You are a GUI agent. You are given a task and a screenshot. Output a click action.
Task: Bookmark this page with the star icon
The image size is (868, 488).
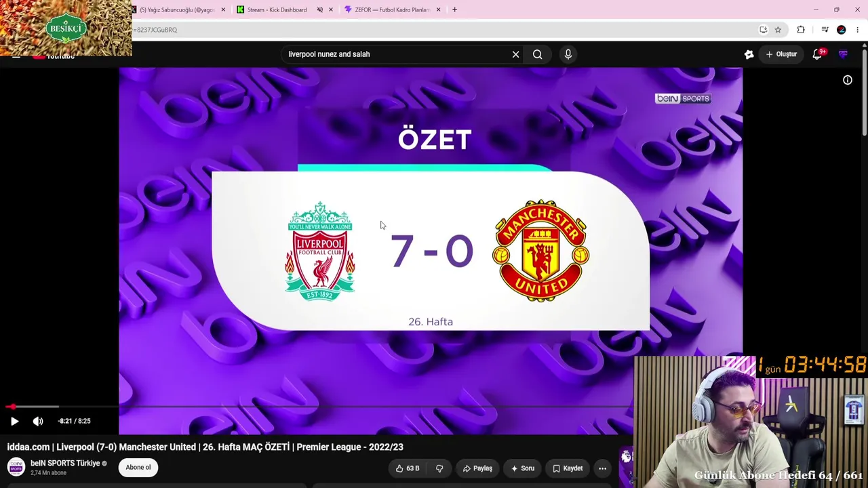(778, 30)
